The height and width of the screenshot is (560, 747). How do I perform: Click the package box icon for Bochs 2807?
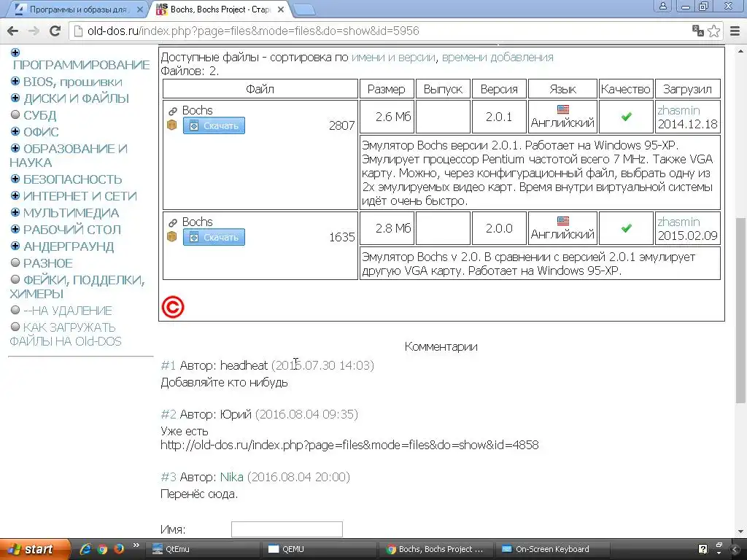[x=172, y=125]
